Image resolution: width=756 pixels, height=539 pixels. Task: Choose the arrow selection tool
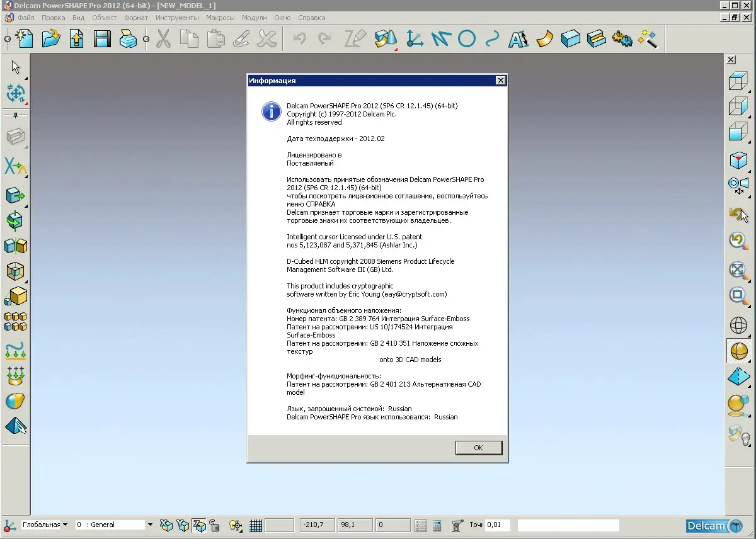(15, 67)
